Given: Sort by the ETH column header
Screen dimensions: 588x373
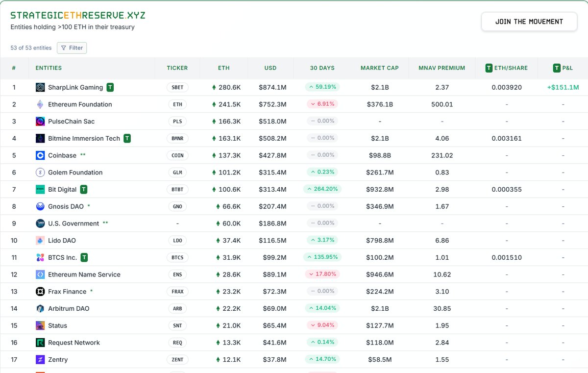Looking at the screenshot, I should pos(224,68).
